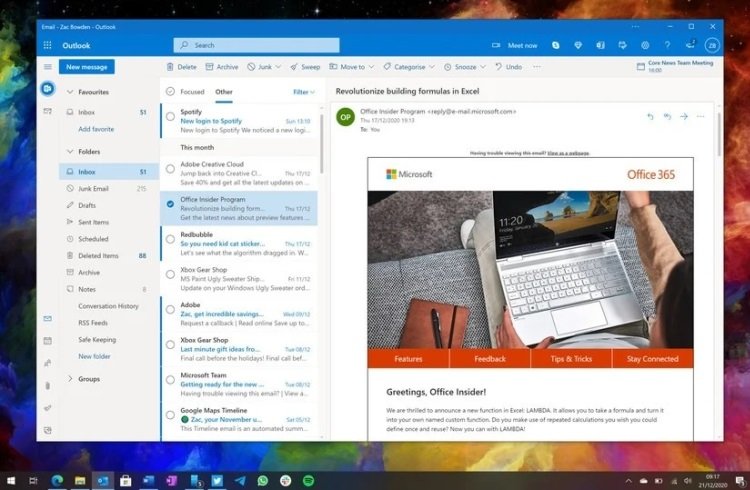
Task: Open the Junk dropdown arrow
Action: [278, 67]
